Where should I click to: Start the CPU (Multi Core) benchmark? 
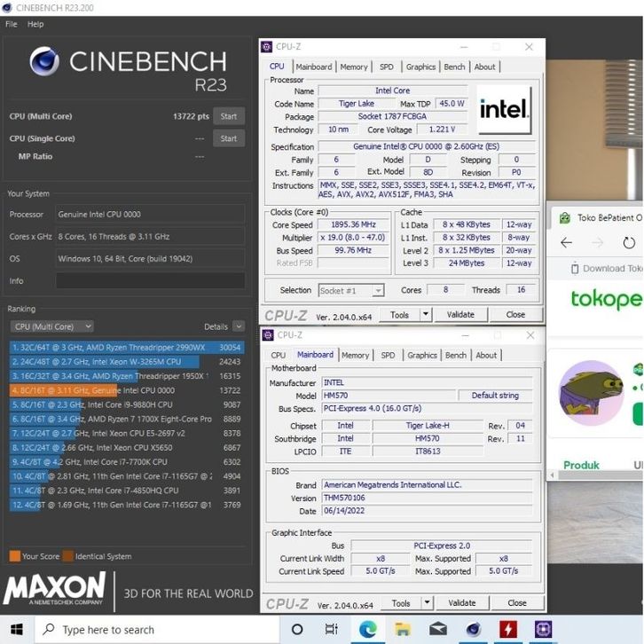pyautogui.click(x=229, y=116)
